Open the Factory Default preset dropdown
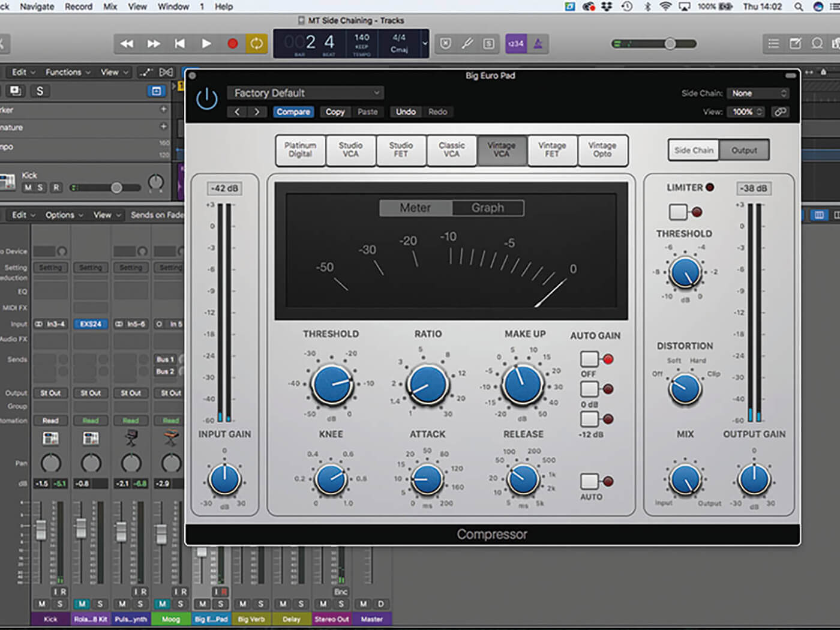Viewport: 840px width, 630px height. click(305, 93)
